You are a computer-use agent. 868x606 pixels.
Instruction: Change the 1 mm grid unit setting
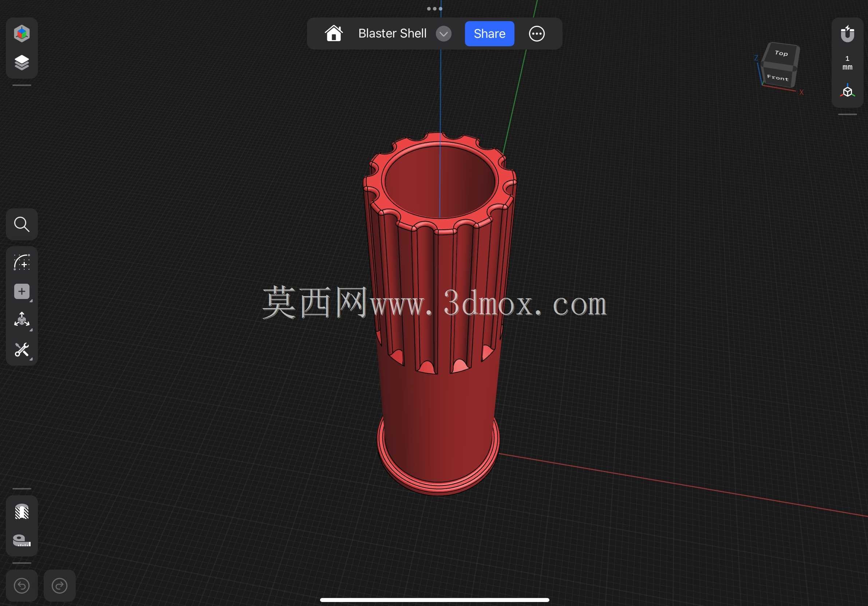847,63
